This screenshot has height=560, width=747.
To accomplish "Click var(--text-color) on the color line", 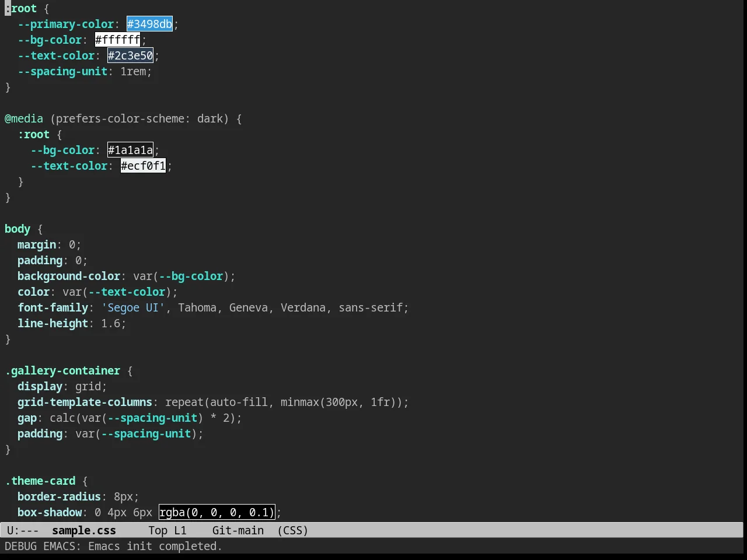I will (117, 292).
